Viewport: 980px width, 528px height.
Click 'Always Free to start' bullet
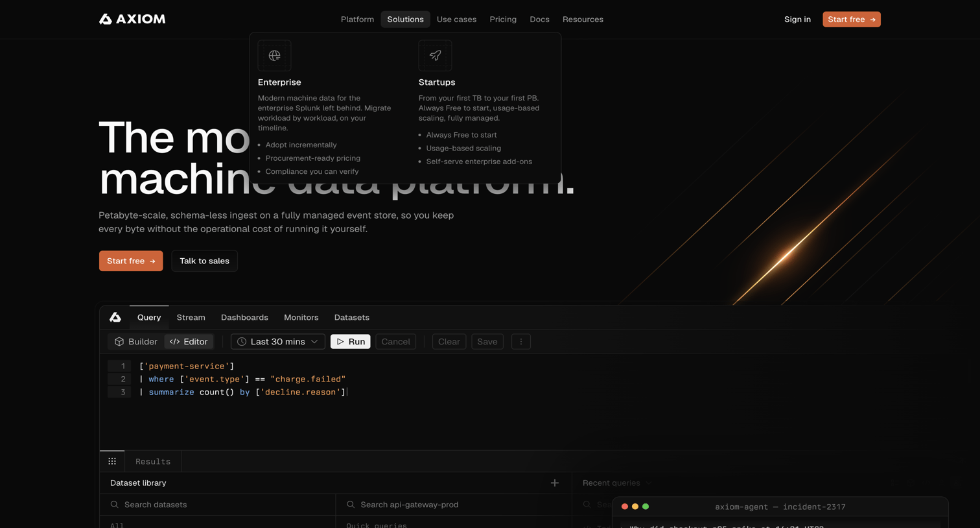461,135
